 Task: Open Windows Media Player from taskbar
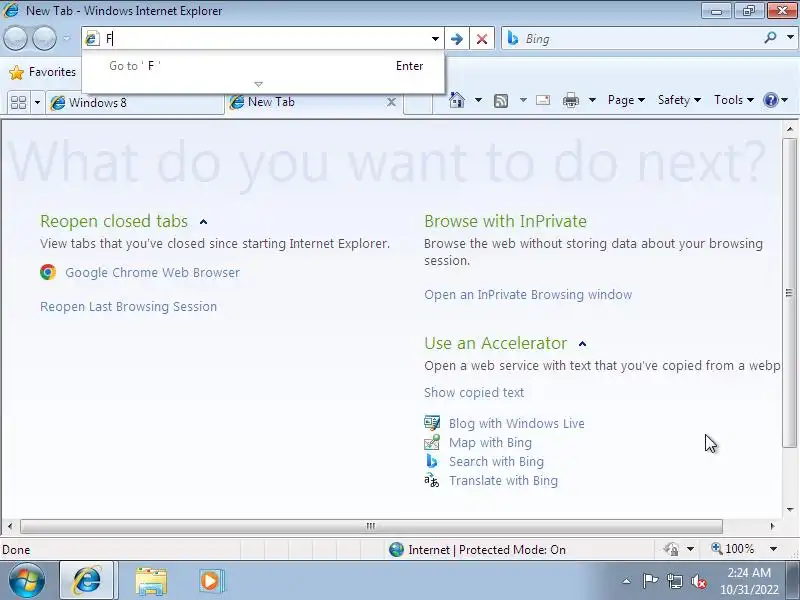[x=211, y=581]
